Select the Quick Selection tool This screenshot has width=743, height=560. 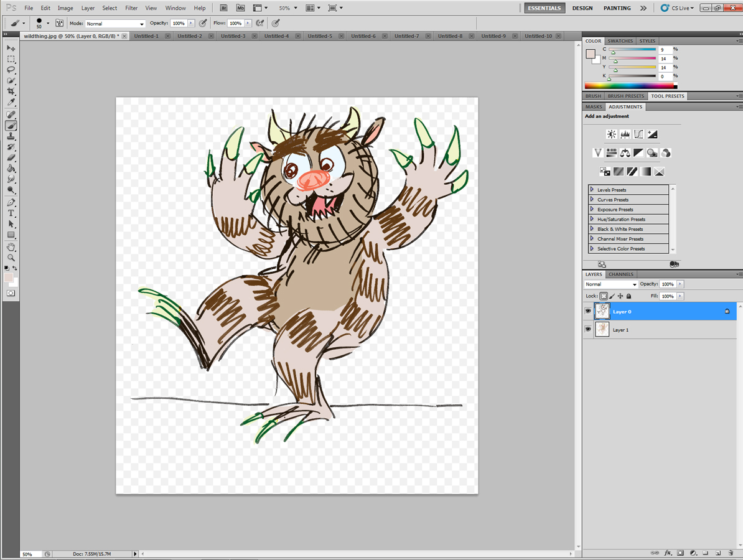11,80
